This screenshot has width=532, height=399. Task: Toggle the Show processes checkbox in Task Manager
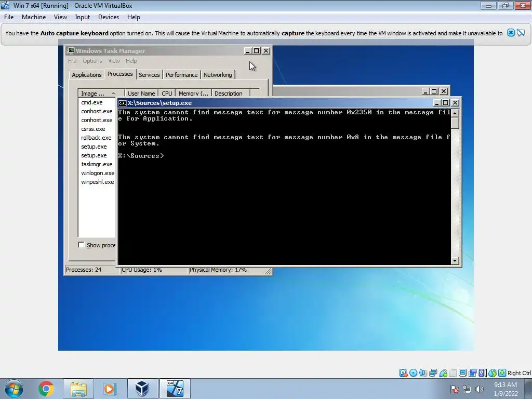(x=82, y=245)
